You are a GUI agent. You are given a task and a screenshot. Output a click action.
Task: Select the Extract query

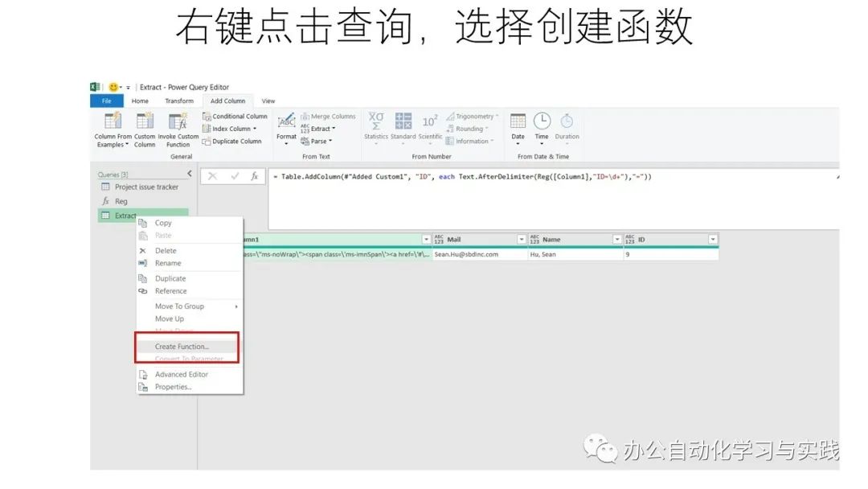click(143, 216)
